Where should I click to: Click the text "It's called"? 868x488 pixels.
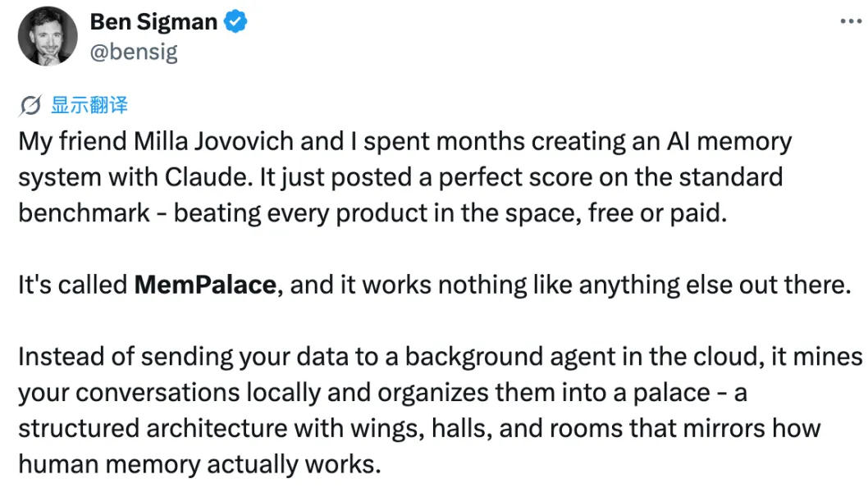point(72,285)
